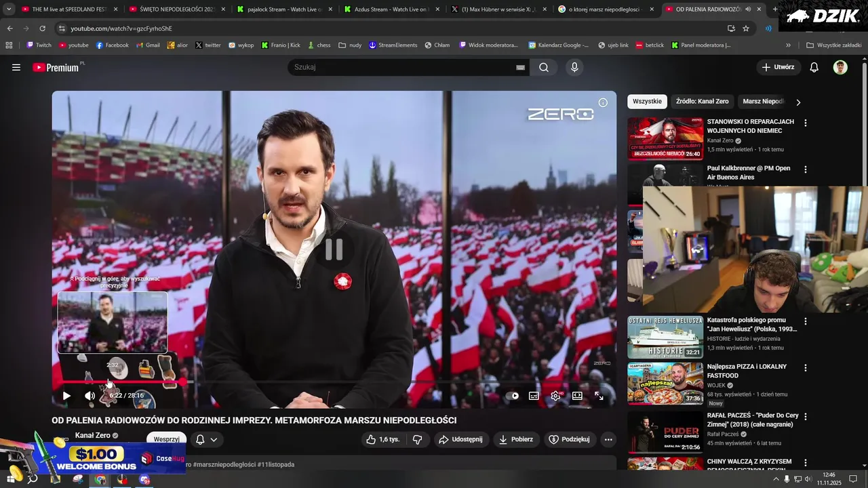The width and height of the screenshot is (868, 488).
Task: Like the video with 1,6 tys. likes
Action: 382,439
